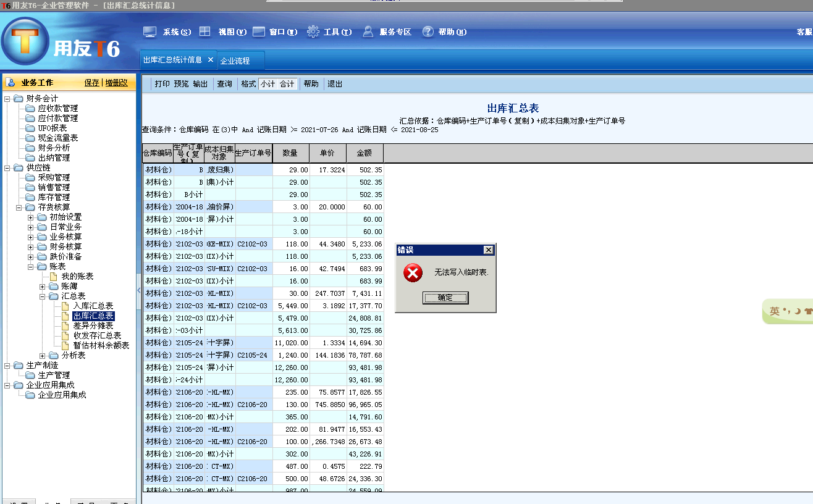Expand the 账簿 tree node
This screenshot has height=504, width=813.
click(x=43, y=286)
